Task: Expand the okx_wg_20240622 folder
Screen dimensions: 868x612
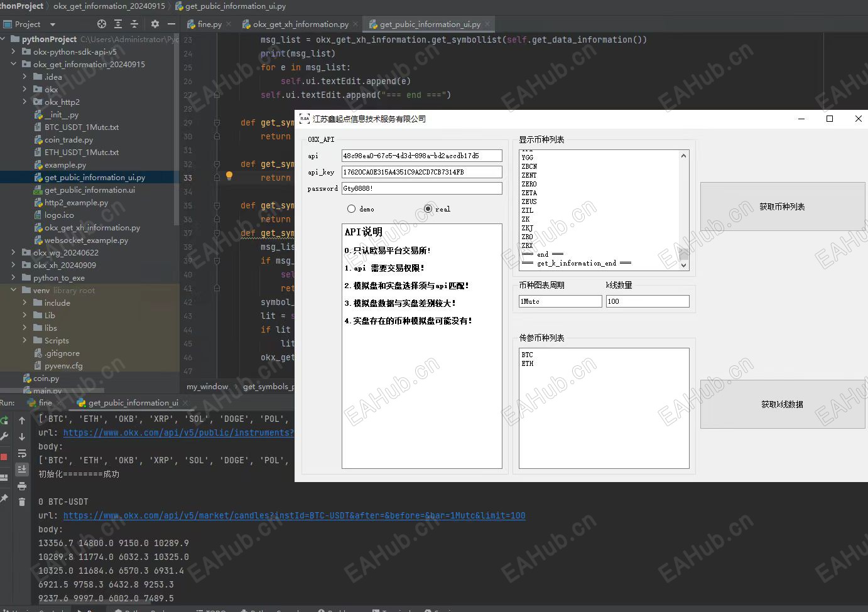Action: [13, 252]
